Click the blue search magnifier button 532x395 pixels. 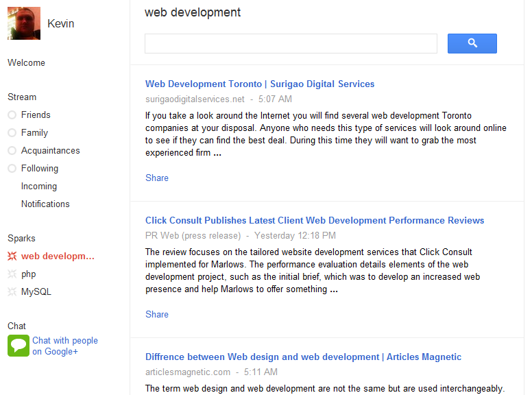(x=472, y=43)
